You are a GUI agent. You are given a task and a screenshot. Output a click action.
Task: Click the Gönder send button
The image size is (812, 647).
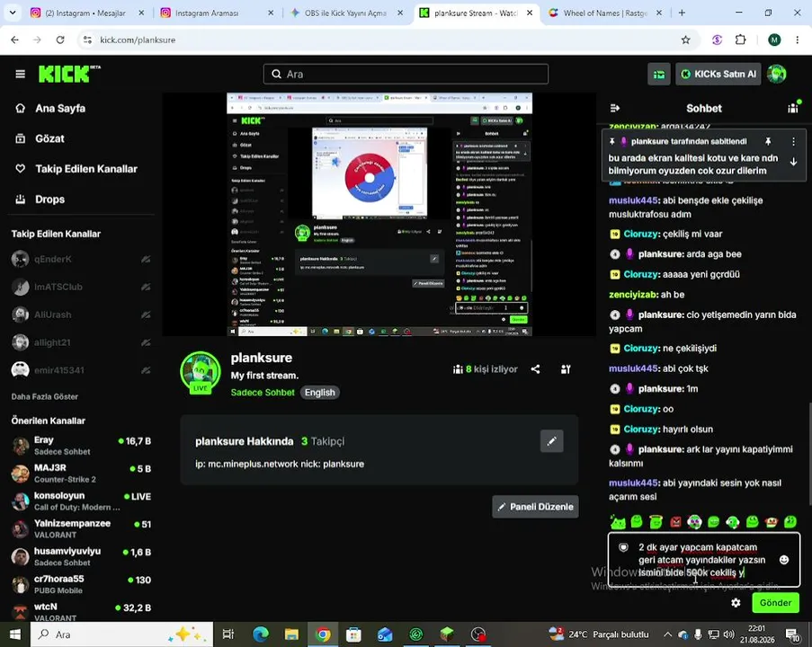click(x=775, y=602)
